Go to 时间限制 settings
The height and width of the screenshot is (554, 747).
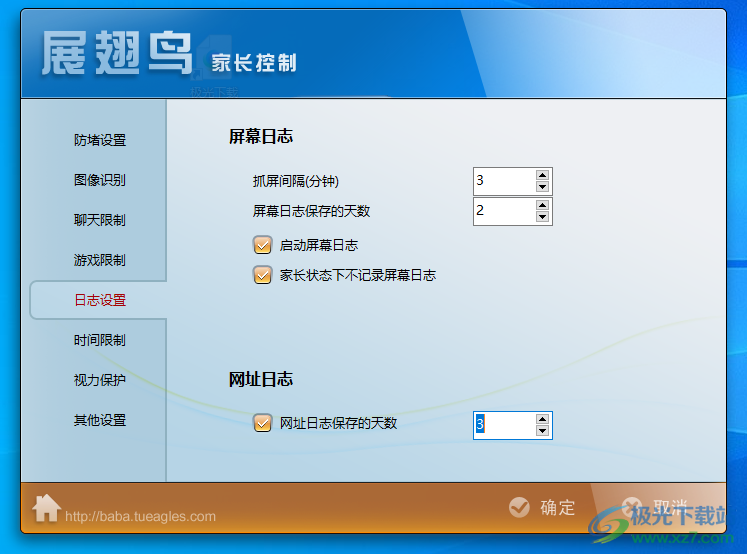pos(100,340)
